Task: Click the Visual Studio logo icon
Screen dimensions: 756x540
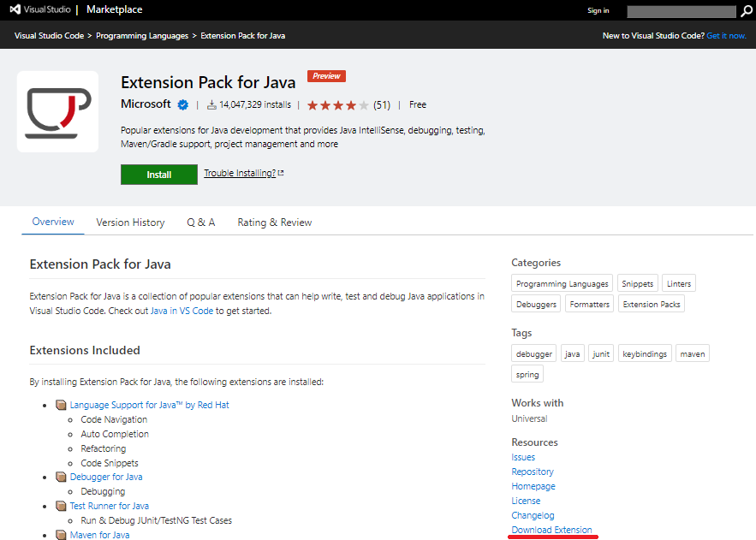Action: (x=15, y=9)
